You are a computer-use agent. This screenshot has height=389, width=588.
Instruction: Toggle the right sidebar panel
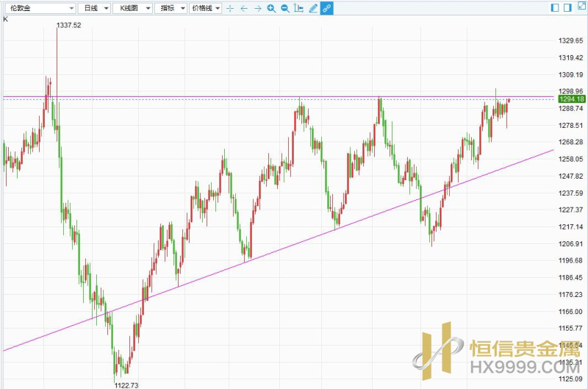pyautogui.click(x=567, y=7)
